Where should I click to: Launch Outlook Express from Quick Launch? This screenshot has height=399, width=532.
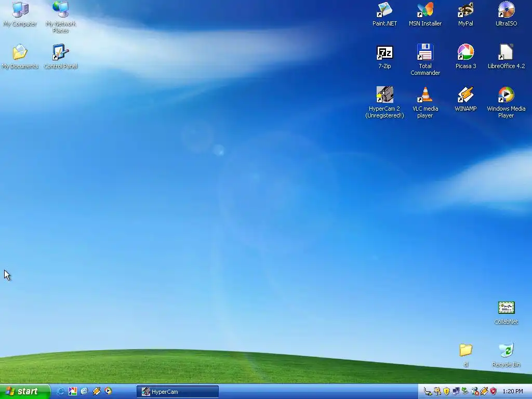point(84,391)
